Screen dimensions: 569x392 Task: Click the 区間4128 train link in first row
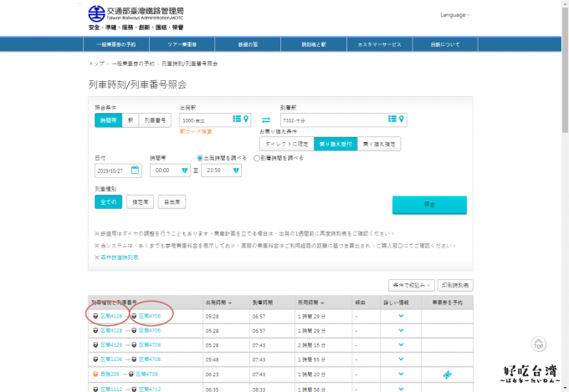pos(111,316)
